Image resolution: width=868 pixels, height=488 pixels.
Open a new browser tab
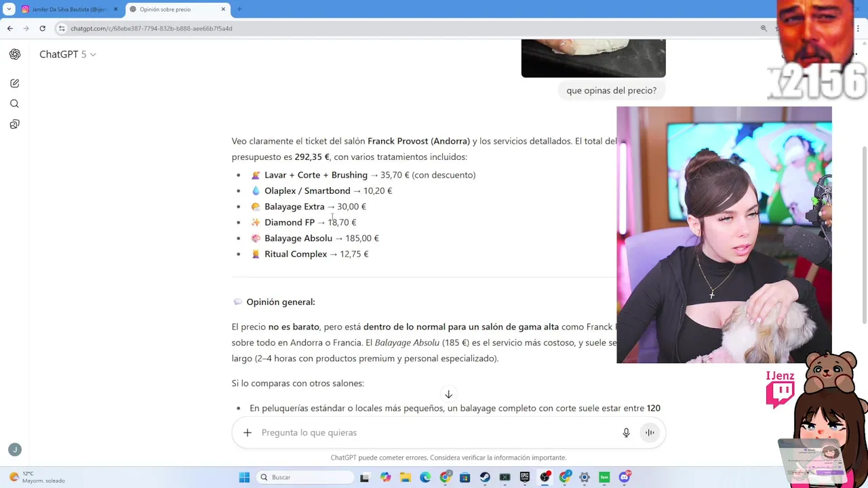coord(239,9)
